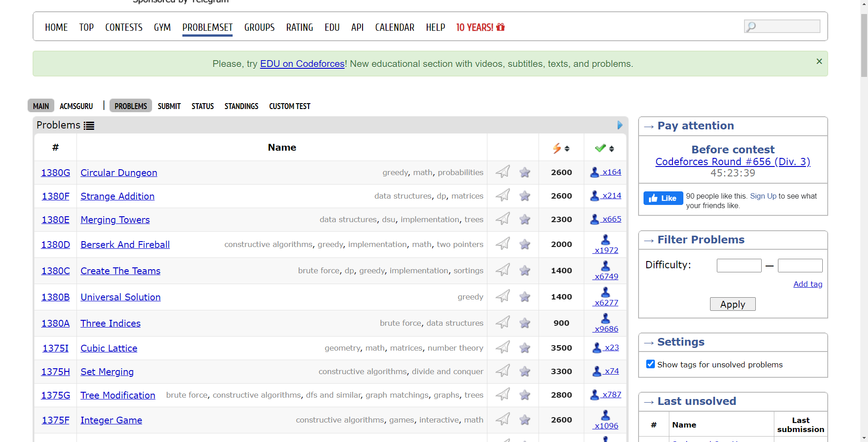The height and width of the screenshot is (442, 868).
Task: View solvers x787 for Tree Modification
Action: click(x=606, y=394)
